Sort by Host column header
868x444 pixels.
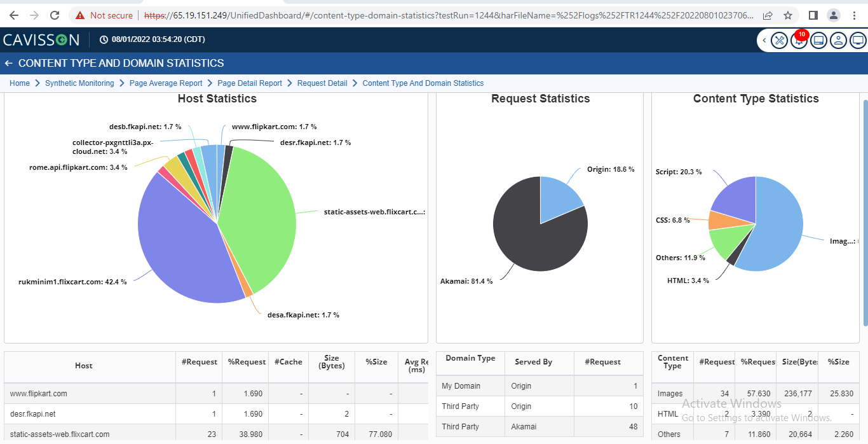[x=83, y=366]
